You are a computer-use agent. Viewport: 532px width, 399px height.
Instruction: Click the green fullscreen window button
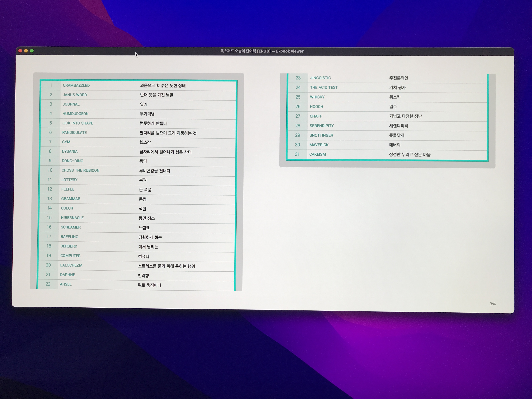tap(32, 51)
